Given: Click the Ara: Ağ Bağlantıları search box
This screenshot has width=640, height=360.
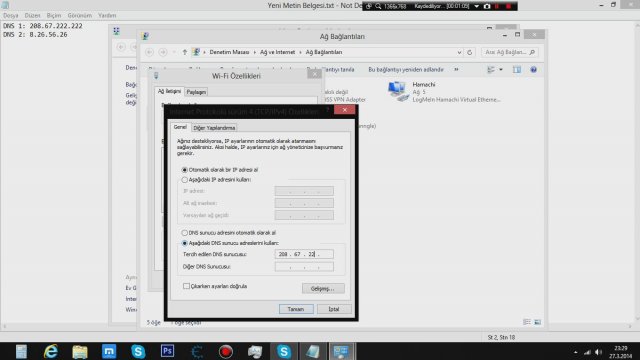Looking at the screenshot, I should click(x=509, y=52).
